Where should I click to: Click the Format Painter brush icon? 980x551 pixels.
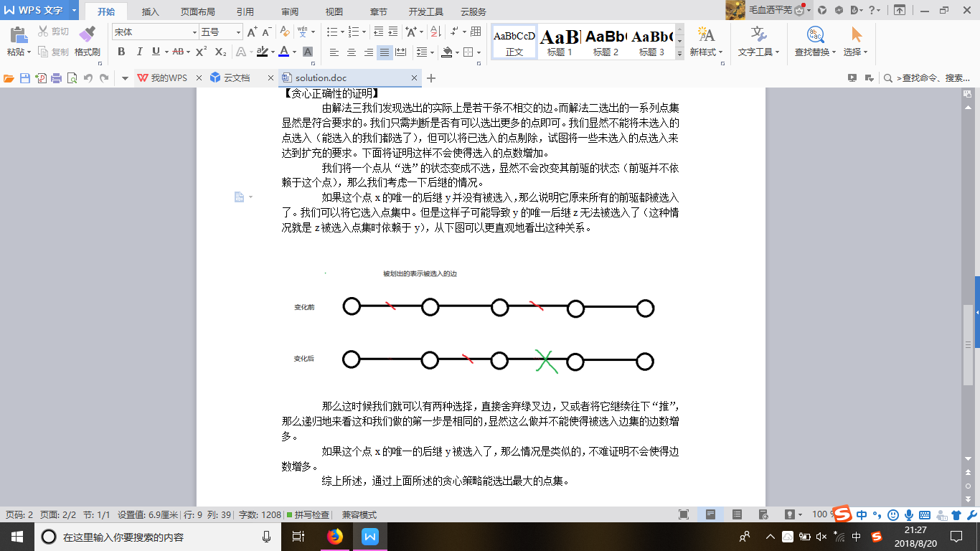(87, 34)
